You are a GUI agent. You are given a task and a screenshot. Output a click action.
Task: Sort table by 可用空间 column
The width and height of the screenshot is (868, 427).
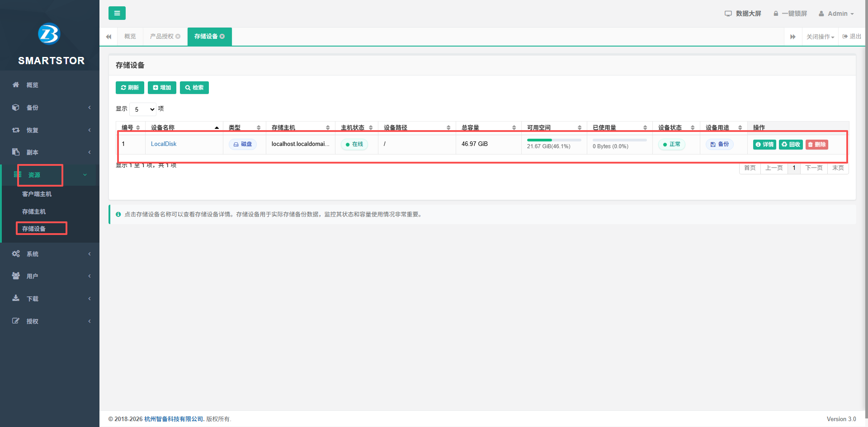click(x=554, y=127)
